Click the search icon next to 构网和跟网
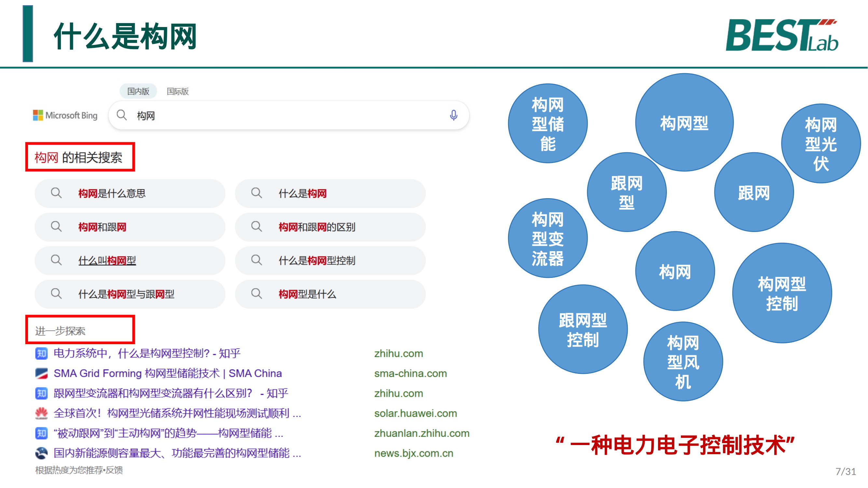The image size is (868, 488). 56,227
